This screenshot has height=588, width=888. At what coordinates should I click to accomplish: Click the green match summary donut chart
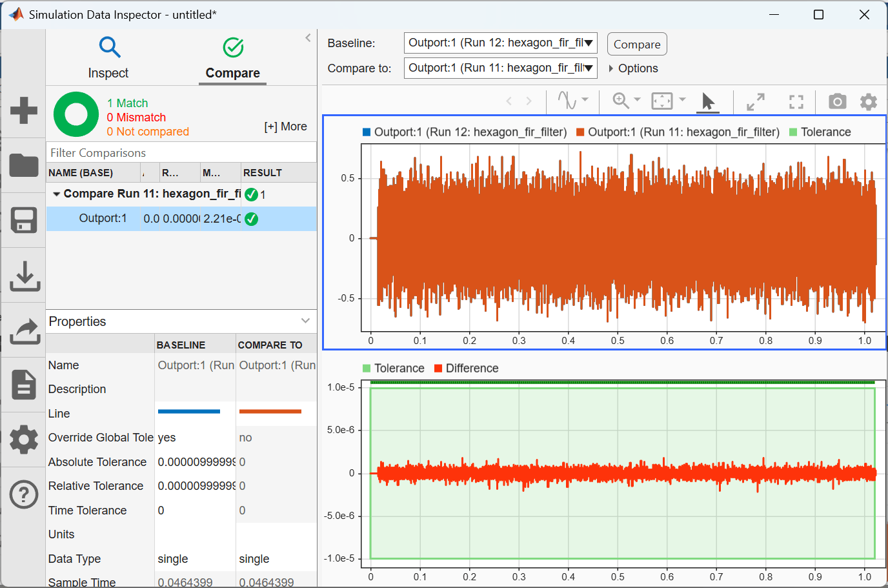point(76,114)
